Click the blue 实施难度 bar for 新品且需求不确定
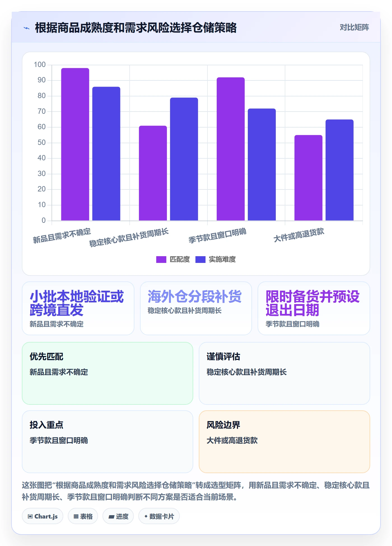 106,154
